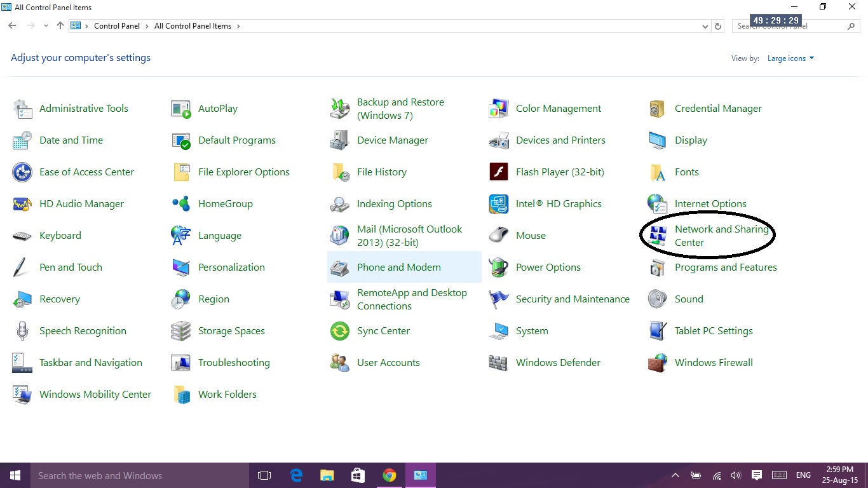Image resolution: width=868 pixels, height=488 pixels.
Task: Open the Date and Time icon
Action: pos(22,140)
